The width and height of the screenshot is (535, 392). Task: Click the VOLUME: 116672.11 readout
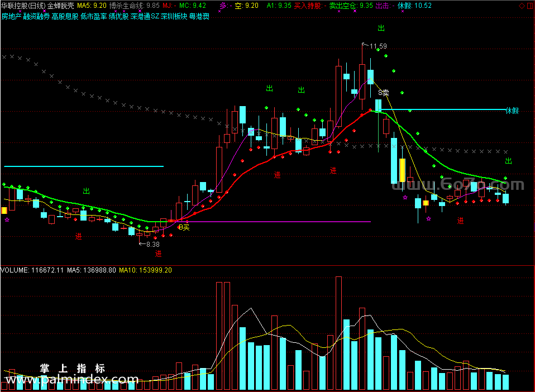(32, 270)
